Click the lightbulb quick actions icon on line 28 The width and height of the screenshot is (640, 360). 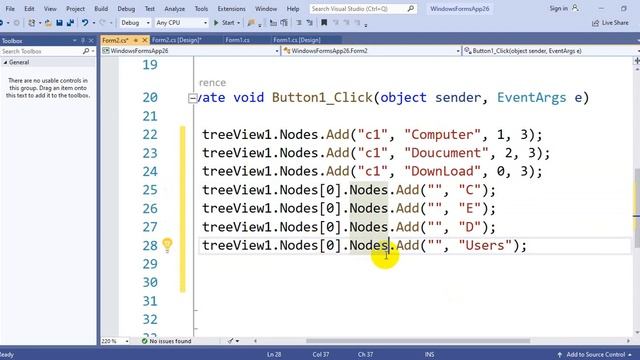point(167,245)
